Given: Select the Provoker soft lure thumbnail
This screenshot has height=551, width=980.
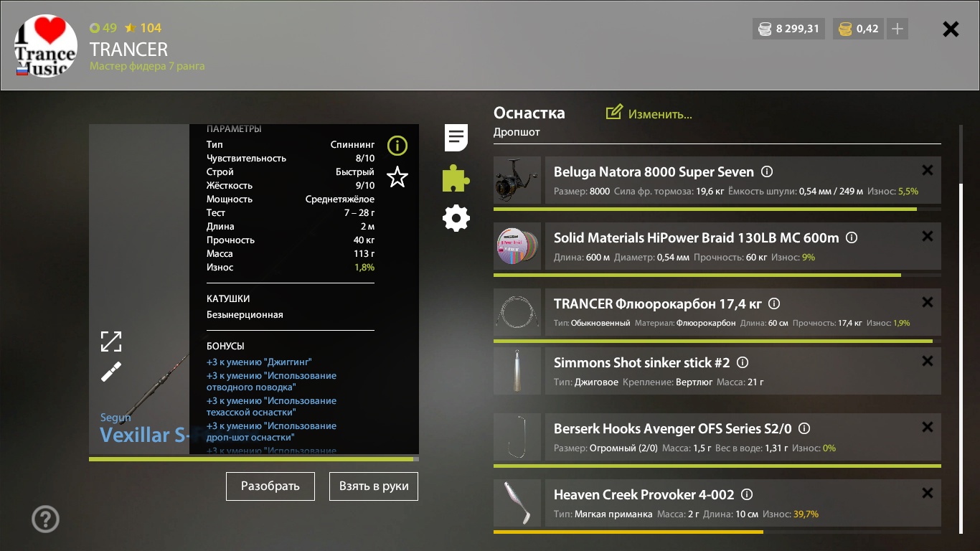Looking at the screenshot, I should point(517,503).
